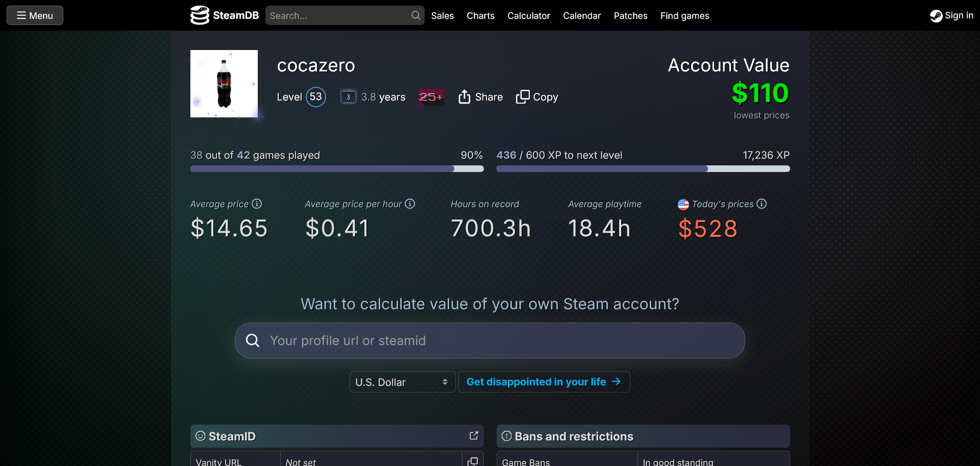Click the Bans and restrictions info icon
This screenshot has height=466, width=980.
[507, 436]
